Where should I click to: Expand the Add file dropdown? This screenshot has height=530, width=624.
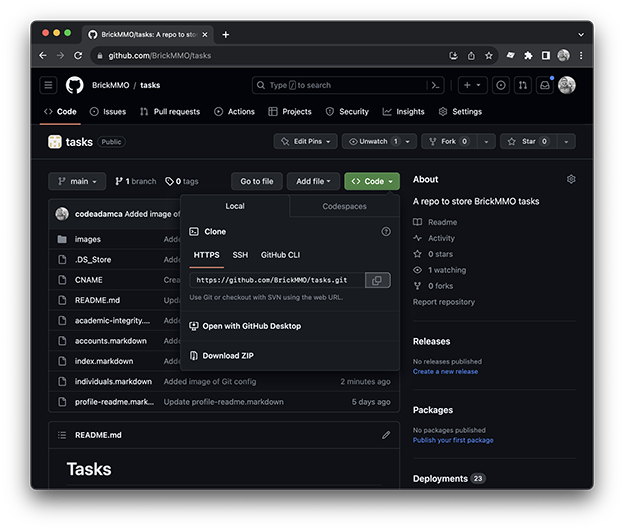click(x=313, y=181)
